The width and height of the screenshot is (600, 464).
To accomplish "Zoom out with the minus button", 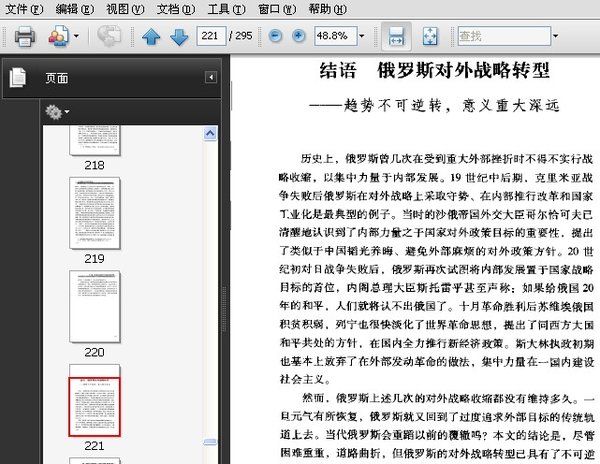I will pyautogui.click(x=275, y=36).
